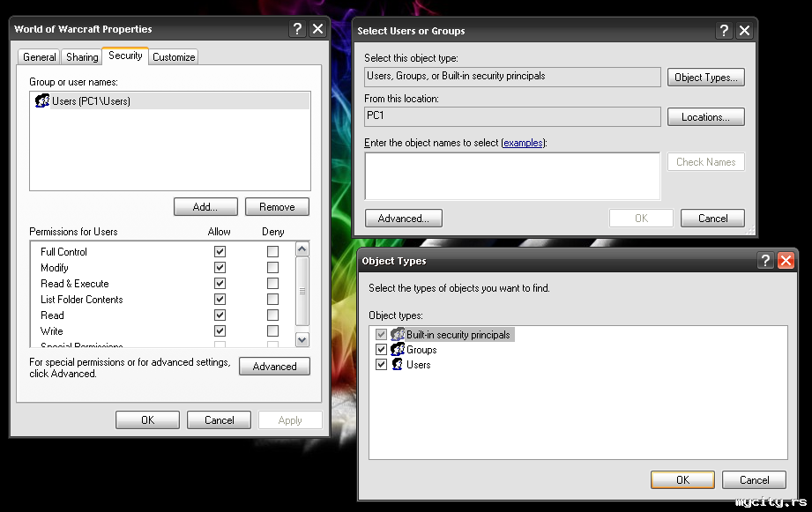812x512 pixels.
Task: Click permissions list scroll down arrow
Action: [302, 339]
